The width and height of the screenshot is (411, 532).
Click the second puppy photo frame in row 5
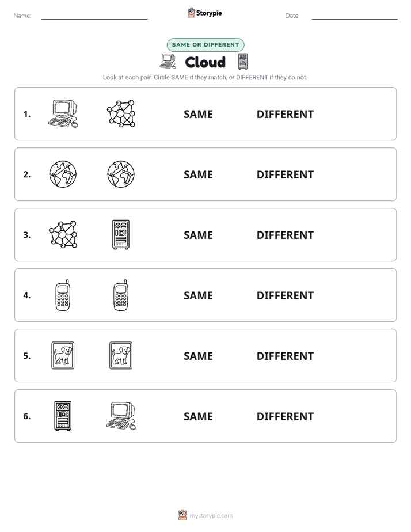click(121, 355)
